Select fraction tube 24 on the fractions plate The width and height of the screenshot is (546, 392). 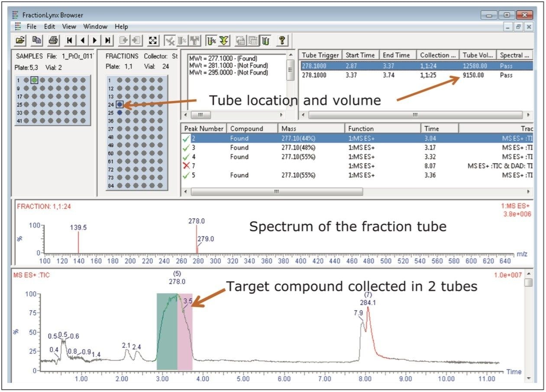pos(120,104)
